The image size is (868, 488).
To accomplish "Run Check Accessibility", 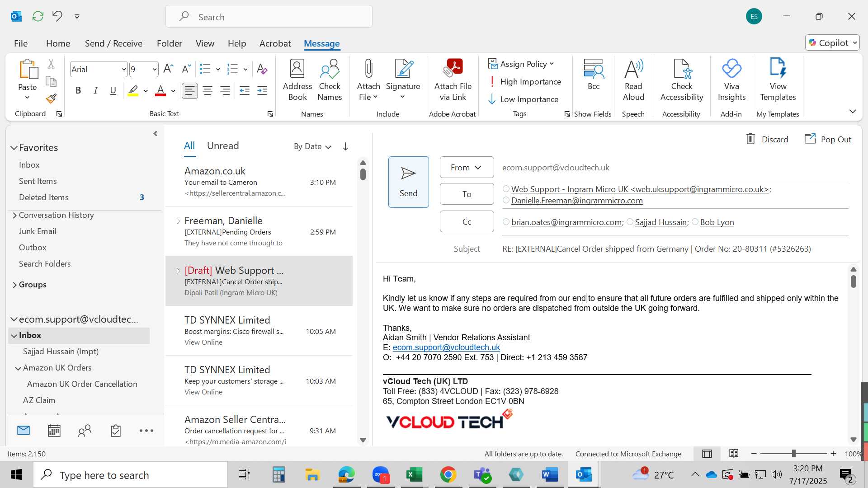I will tap(682, 80).
